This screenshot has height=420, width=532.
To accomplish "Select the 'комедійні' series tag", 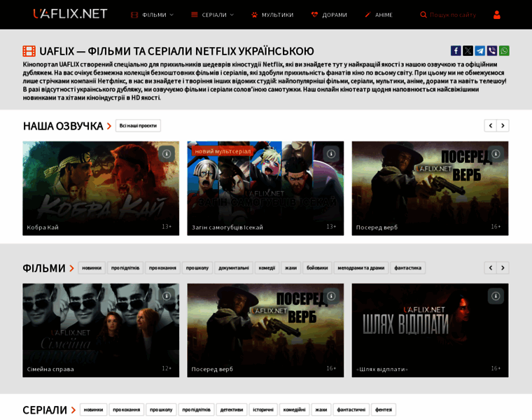I will [294, 409].
